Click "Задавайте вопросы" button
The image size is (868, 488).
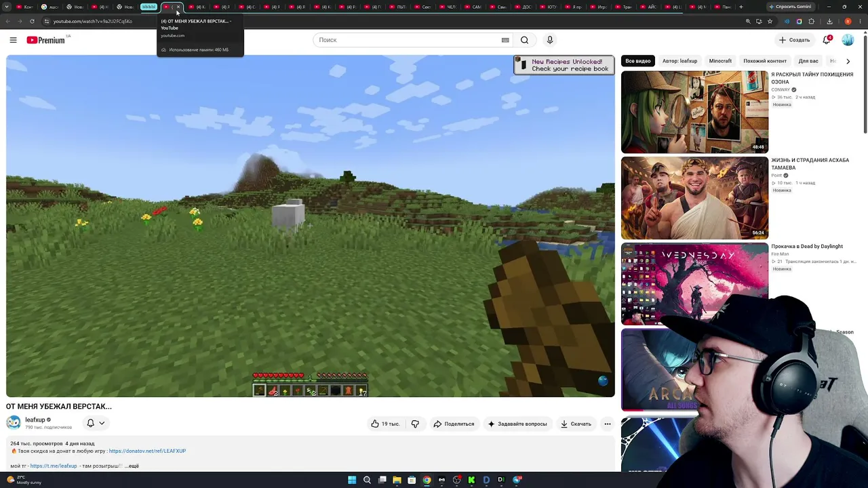click(x=517, y=424)
